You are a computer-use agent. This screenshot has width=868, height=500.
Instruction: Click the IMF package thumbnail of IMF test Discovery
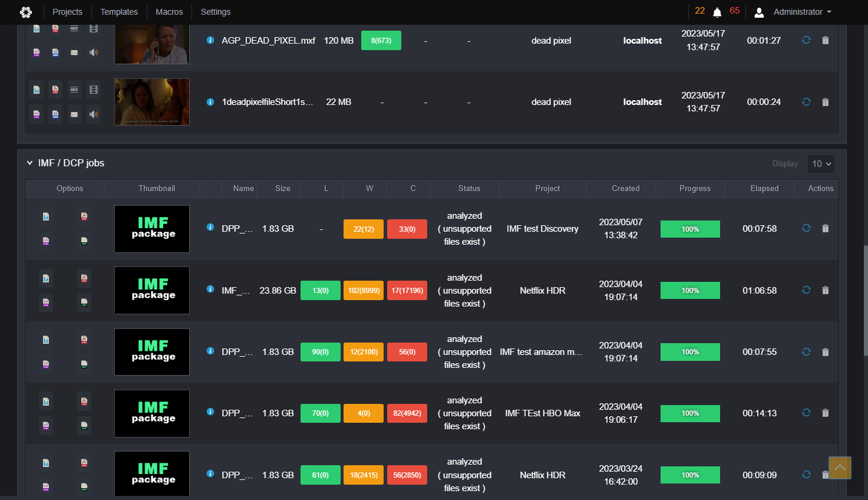152,229
